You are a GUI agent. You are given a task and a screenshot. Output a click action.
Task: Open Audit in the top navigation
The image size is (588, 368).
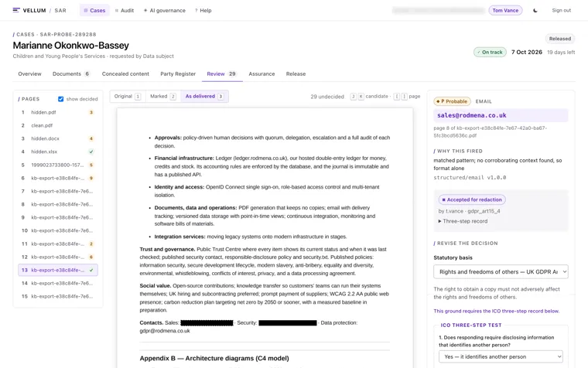(124, 11)
